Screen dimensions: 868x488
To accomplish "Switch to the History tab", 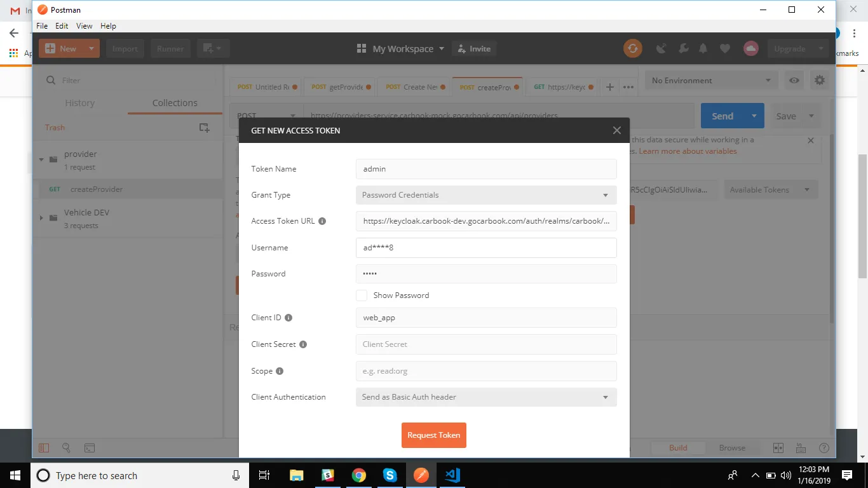I will [80, 103].
